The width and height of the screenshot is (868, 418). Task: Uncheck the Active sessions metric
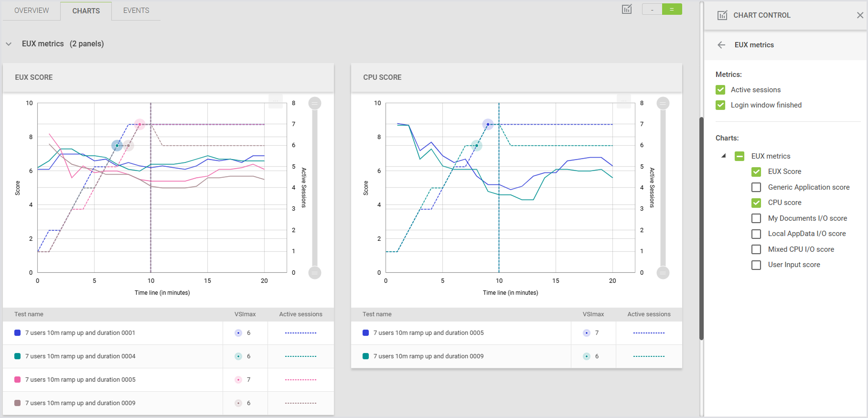[x=720, y=90]
